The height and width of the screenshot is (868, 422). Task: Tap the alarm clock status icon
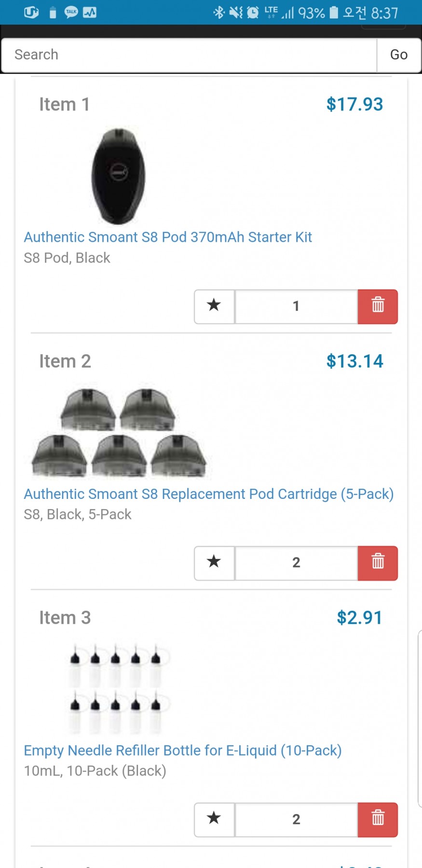click(253, 13)
